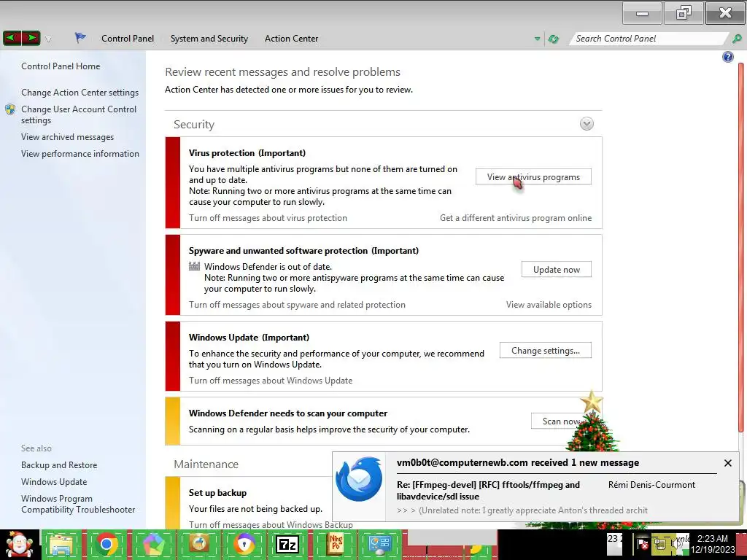This screenshot has height=560, width=747.
Task: Select System and Security in the breadcrumb
Action: click(209, 39)
